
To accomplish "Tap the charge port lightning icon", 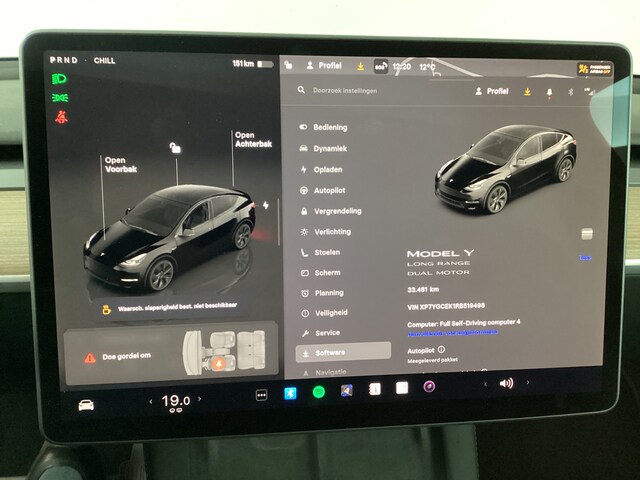I will pos(265,205).
